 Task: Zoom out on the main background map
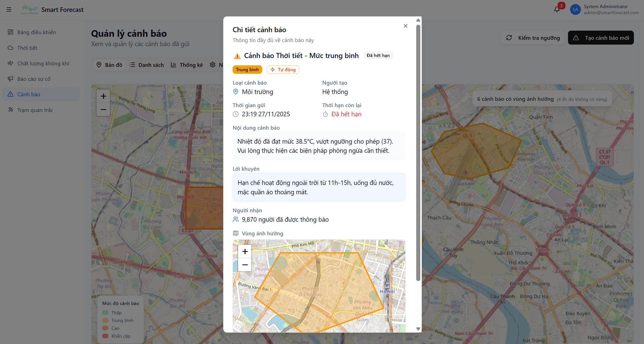click(x=103, y=109)
